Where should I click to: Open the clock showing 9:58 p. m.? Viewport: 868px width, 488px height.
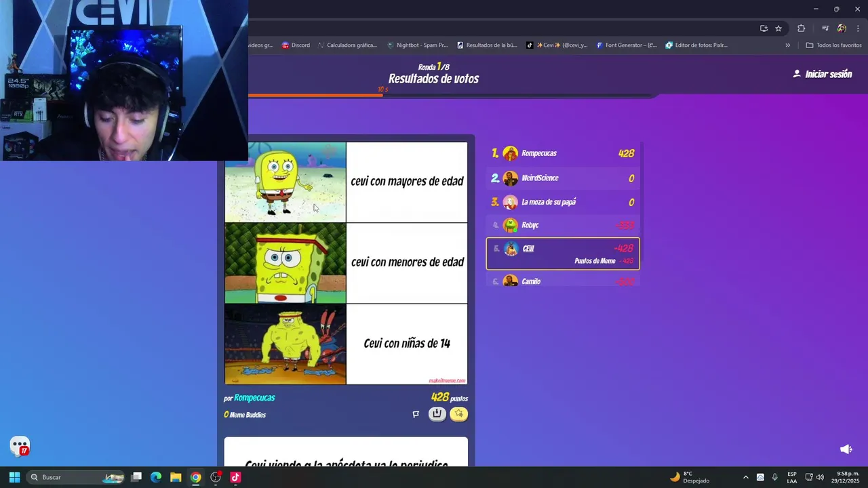coord(846,477)
